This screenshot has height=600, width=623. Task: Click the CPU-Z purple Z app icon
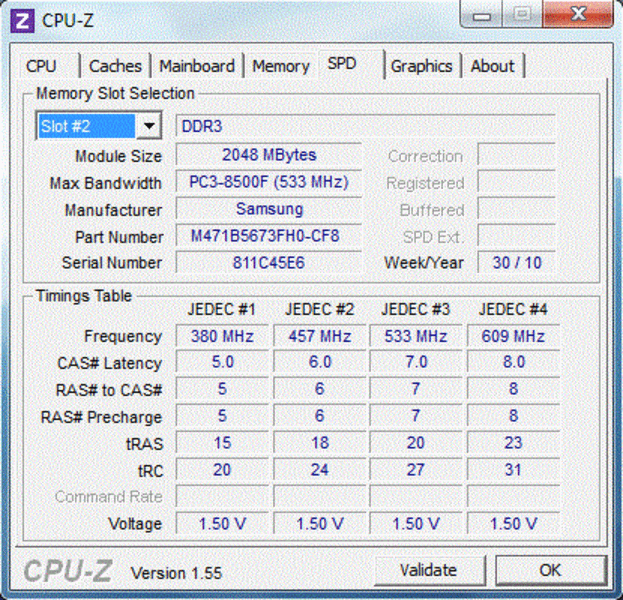tap(22, 20)
